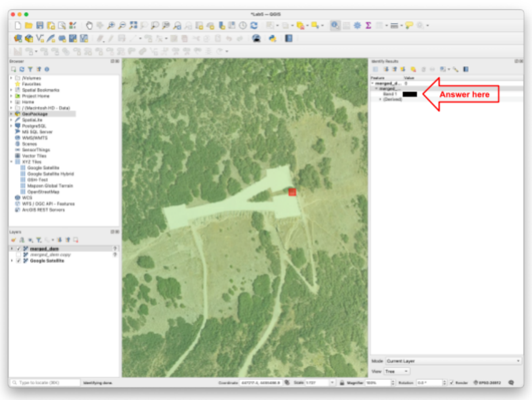Click the Coordinate input field

tap(261, 383)
